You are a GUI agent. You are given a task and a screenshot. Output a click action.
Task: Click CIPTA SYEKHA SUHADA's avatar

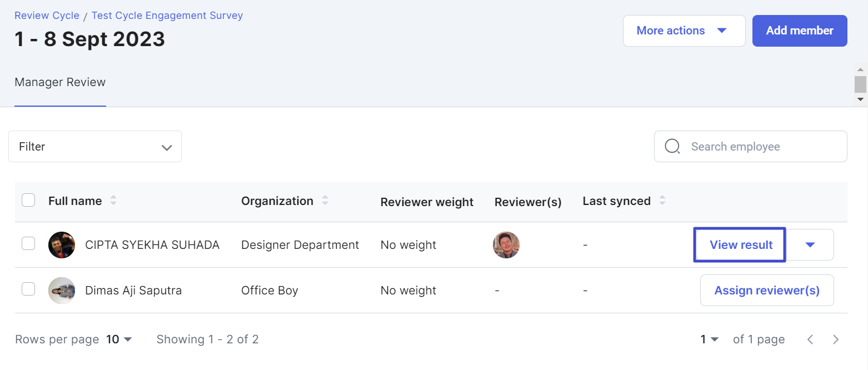click(x=62, y=245)
